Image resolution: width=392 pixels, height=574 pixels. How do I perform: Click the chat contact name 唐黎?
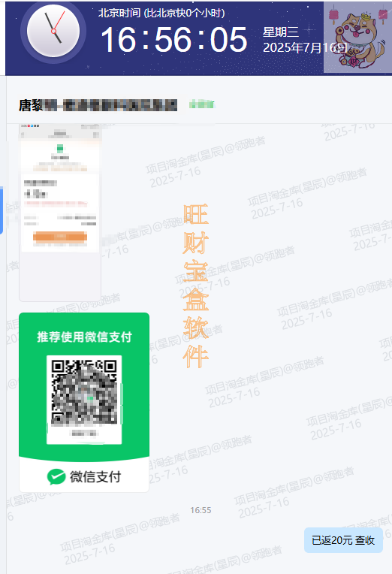[98, 105]
